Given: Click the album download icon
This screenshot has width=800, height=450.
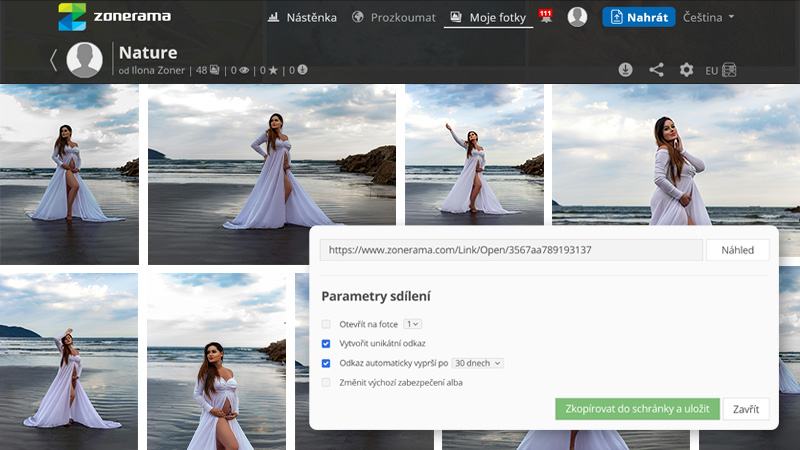Looking at the screenshot, I should click(x=625, y=70).
